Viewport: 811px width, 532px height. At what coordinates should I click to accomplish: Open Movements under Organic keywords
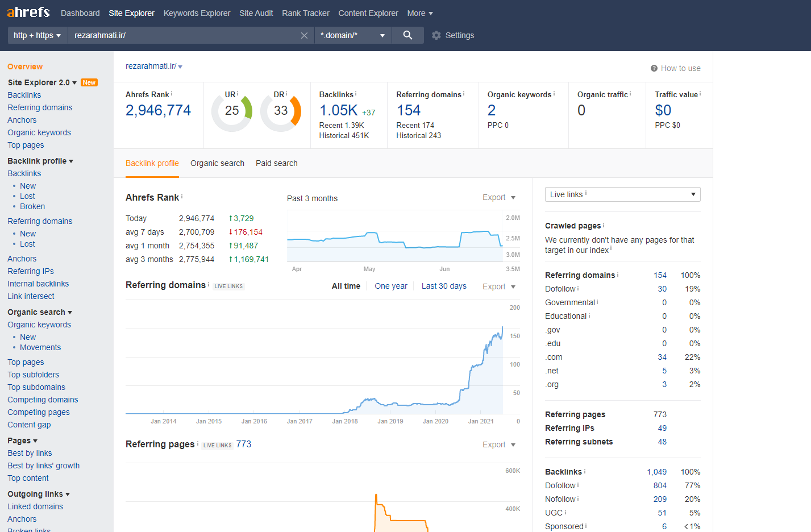pyautogui.click(x=40, y=347)
